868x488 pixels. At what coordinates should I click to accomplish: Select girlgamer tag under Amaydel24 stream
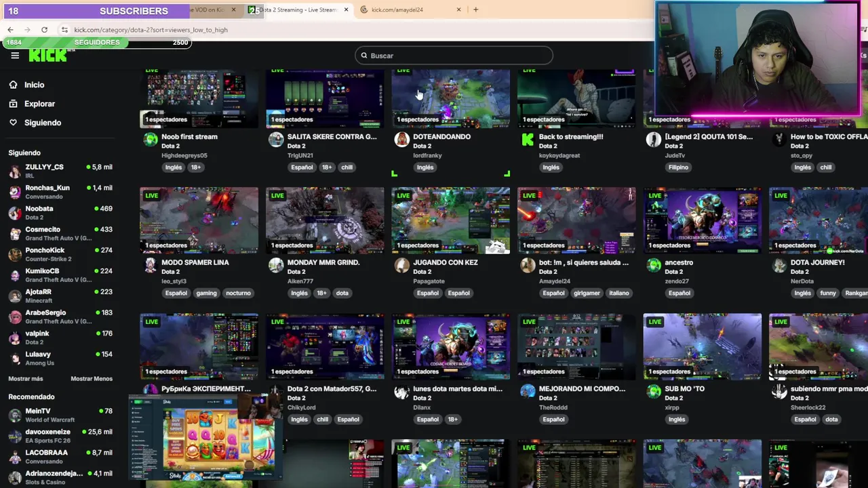click(x=587, y=293)
